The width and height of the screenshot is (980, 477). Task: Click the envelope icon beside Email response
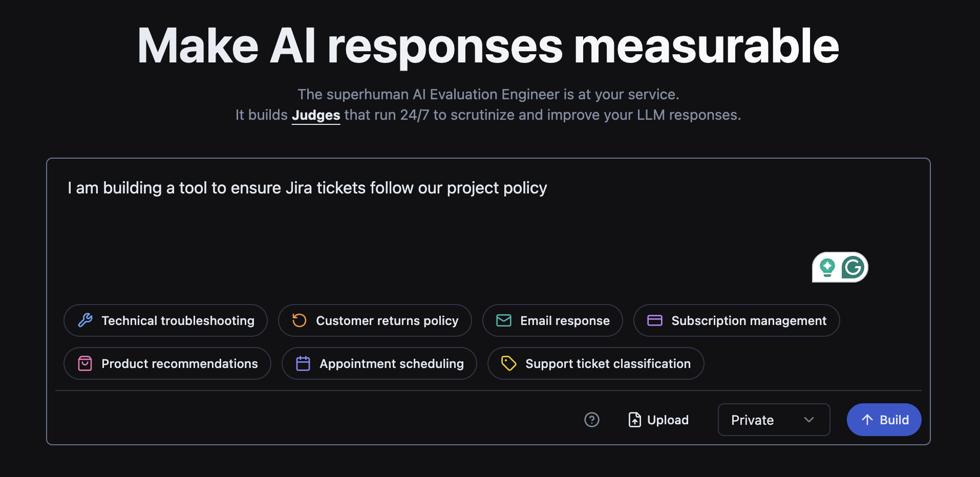point(503,320)
